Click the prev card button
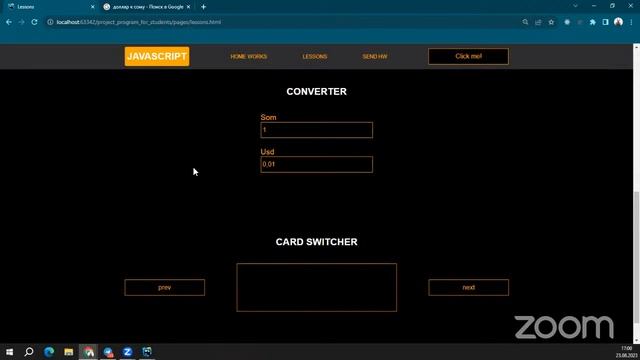 pos(164,287)
